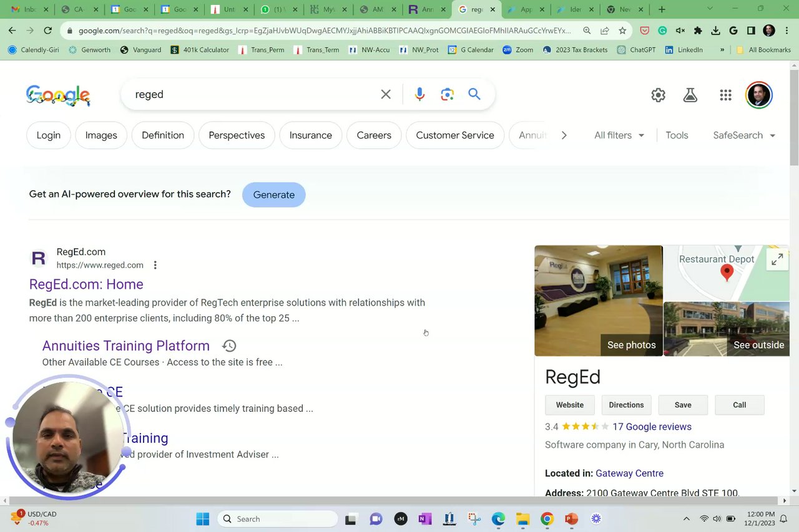This screenshot has height=532, width=799.
Task: Select the Perspectives filter chip
Action: click(237, 135)
